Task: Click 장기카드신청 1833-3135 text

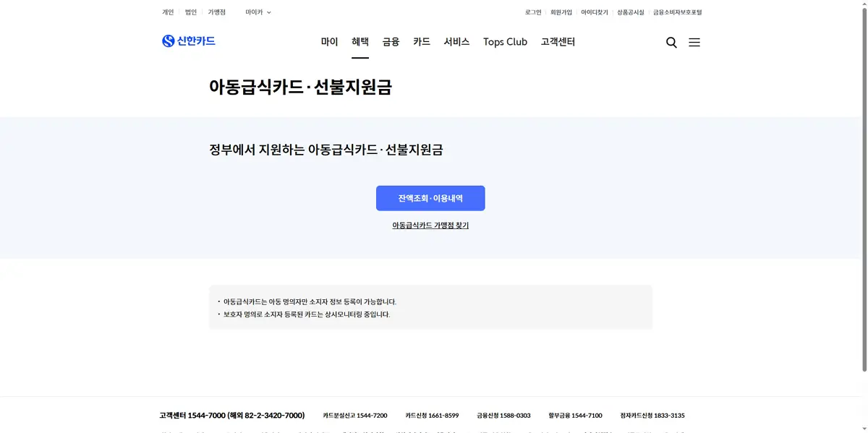Action: [x=652, y=416]
